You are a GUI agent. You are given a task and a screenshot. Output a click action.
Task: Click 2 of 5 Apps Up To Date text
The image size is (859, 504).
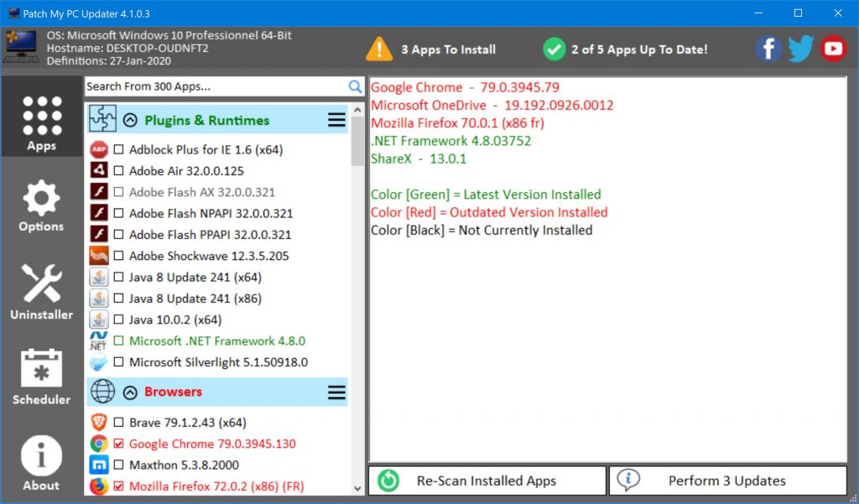(639, 49)
